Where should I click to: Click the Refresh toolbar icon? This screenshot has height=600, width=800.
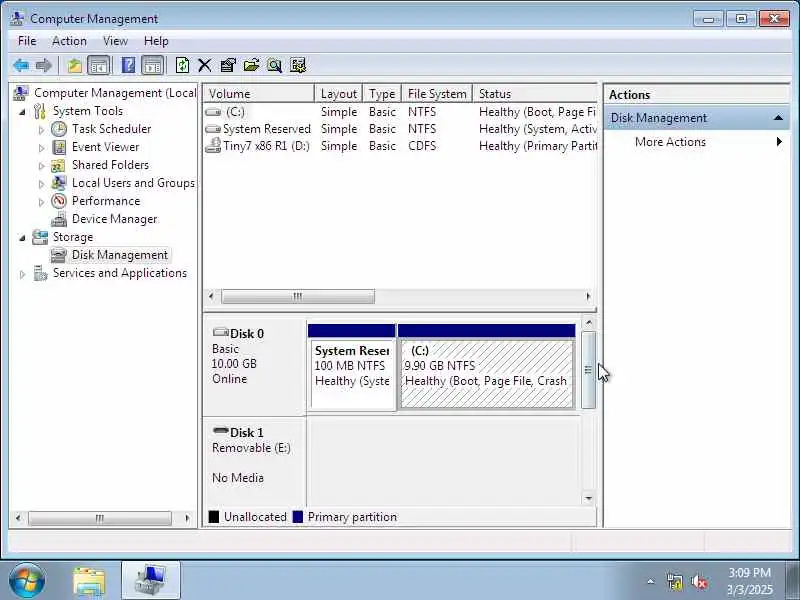tap(182, 65)
